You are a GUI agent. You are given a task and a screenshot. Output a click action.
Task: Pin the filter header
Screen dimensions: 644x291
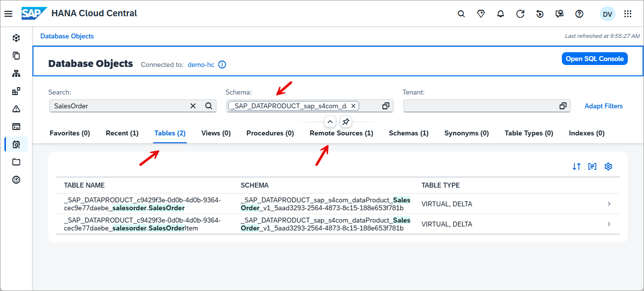point(346,122)
